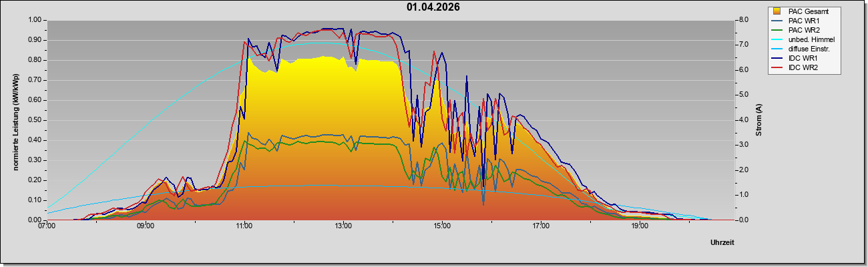Click the chart title 01.04.2026

pos(433,7)
